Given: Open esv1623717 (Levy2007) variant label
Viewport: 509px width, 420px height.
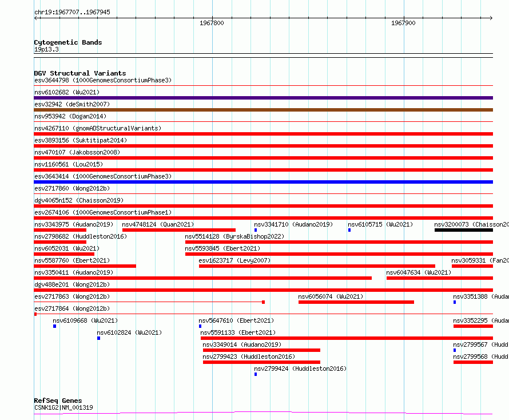Looking at the screenshot, I should point(234,260).
